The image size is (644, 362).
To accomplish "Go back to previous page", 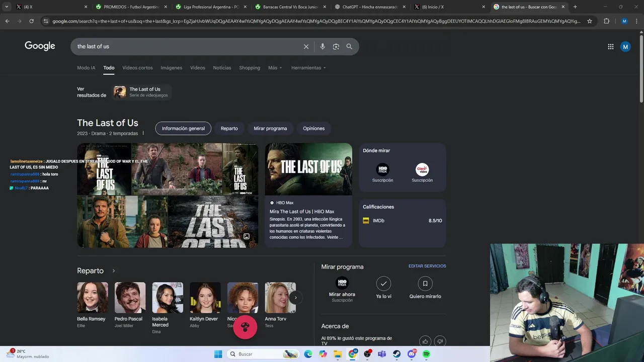I will (x=7, y=21).
